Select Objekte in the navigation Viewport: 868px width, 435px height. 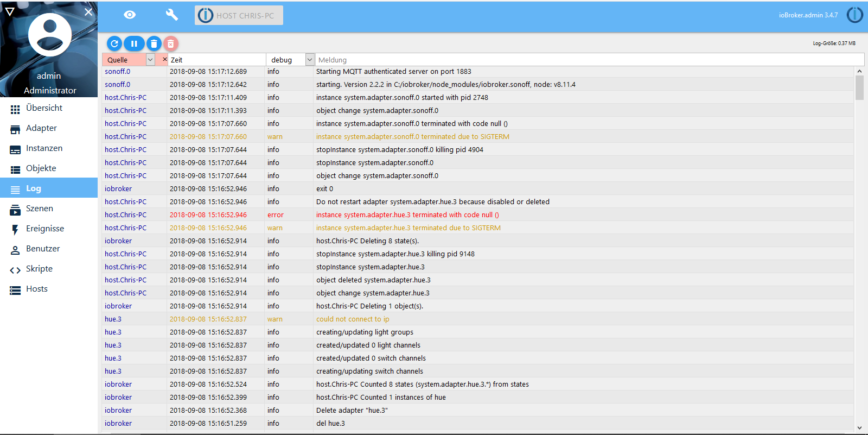click(x=41, y=168)
